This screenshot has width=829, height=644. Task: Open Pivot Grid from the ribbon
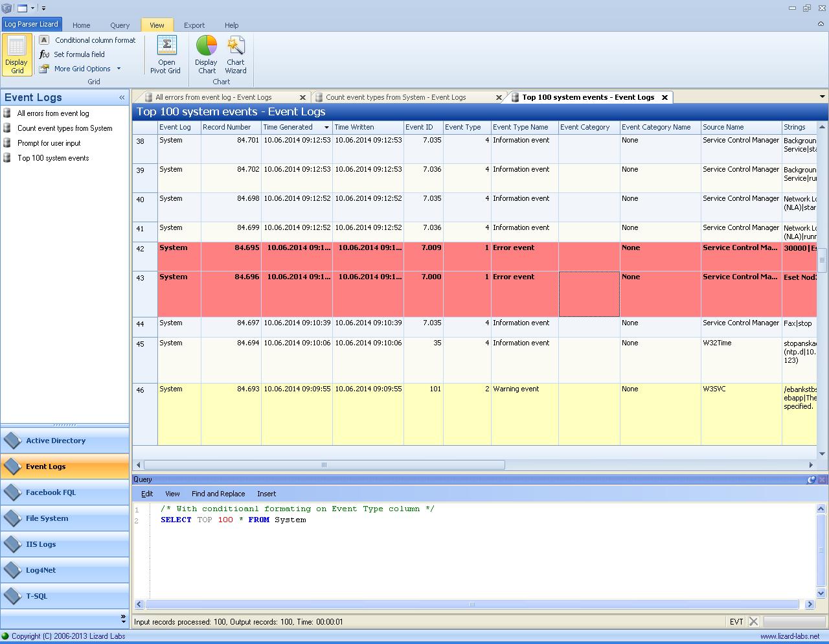[166, 47]
